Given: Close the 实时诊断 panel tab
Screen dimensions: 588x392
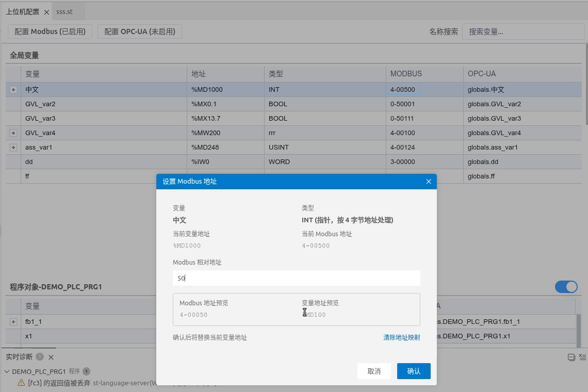Looking at the screenshot, I should coord(51,357).
